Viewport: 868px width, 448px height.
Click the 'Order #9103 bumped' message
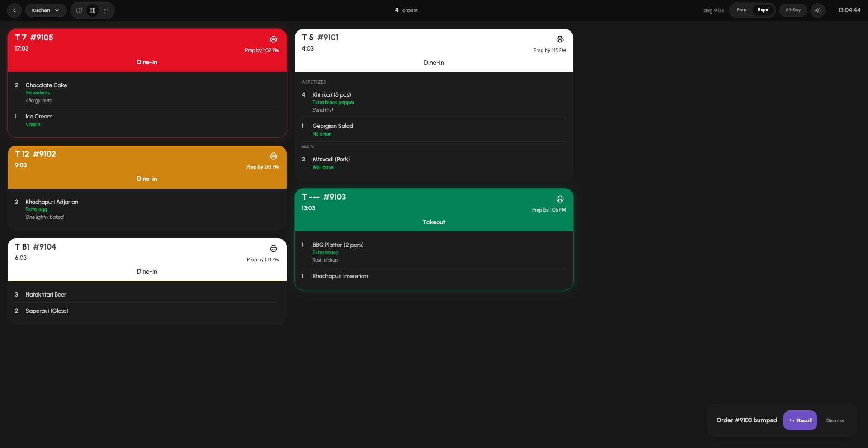pos(747,420)
